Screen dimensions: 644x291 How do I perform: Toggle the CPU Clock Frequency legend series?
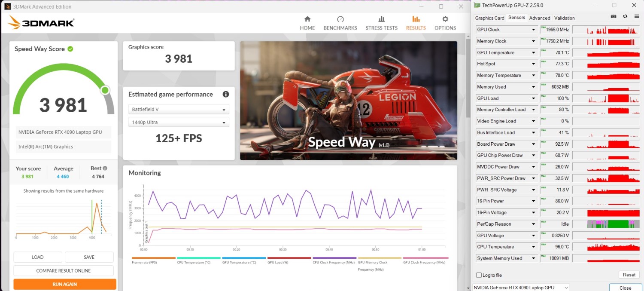pyautogui.click(x=334, y=260)
